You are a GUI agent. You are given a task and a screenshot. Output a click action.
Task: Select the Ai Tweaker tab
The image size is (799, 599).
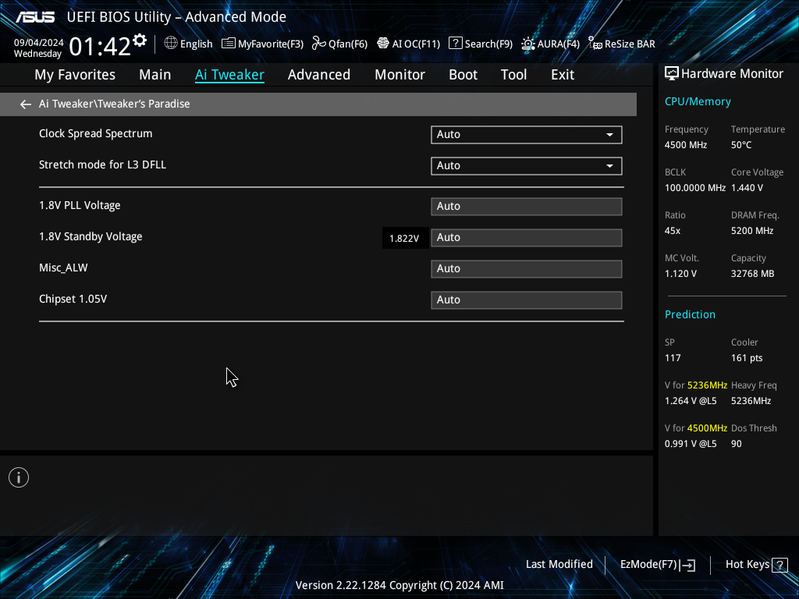point(229,75)
